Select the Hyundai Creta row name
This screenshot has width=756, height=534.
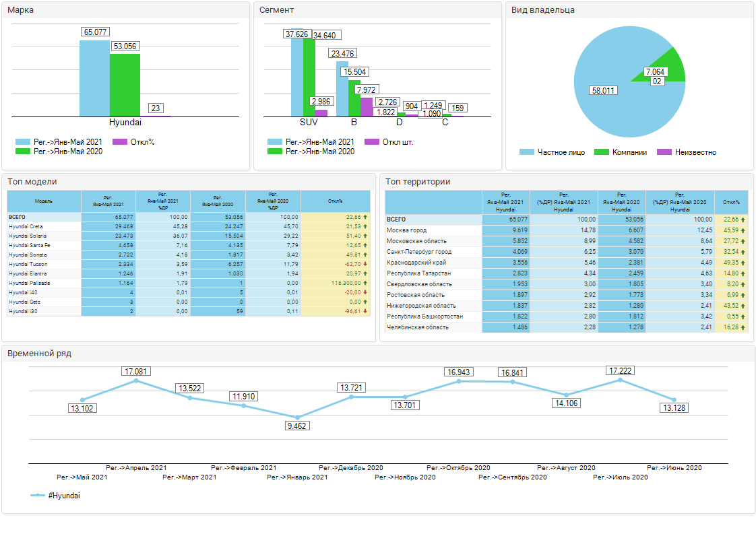tap(26, 227)
